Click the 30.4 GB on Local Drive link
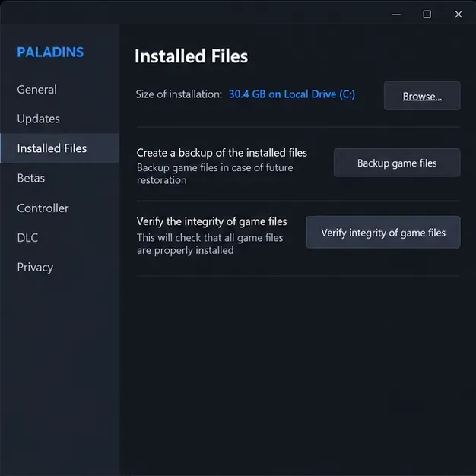Screen dimensions: 476x476 tap(292, 94)
